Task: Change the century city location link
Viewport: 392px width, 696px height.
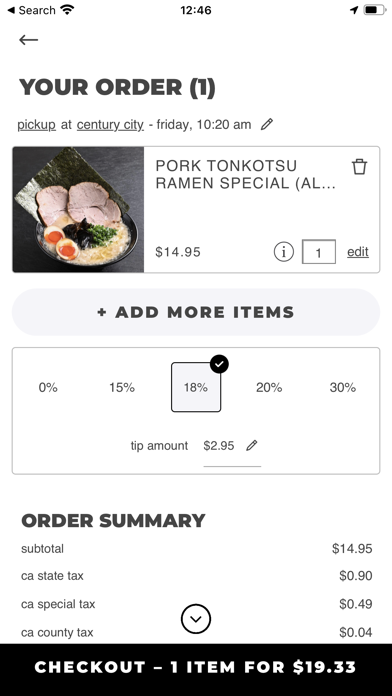Action: tap(110, 125)
